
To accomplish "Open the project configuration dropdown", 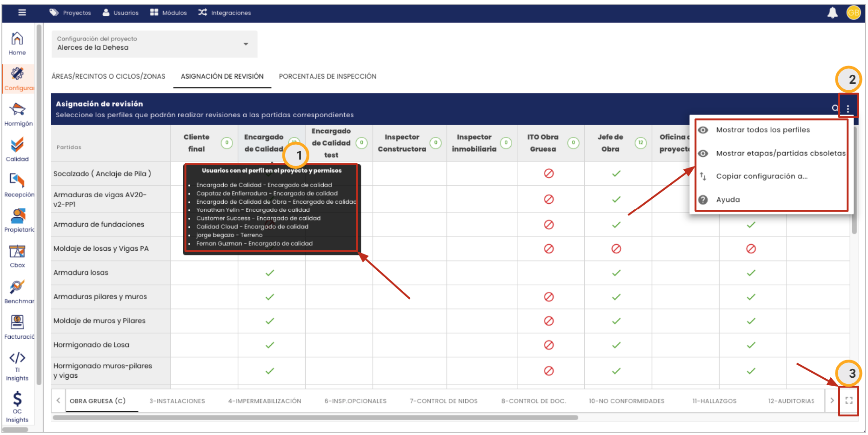I will pos(154,44).
